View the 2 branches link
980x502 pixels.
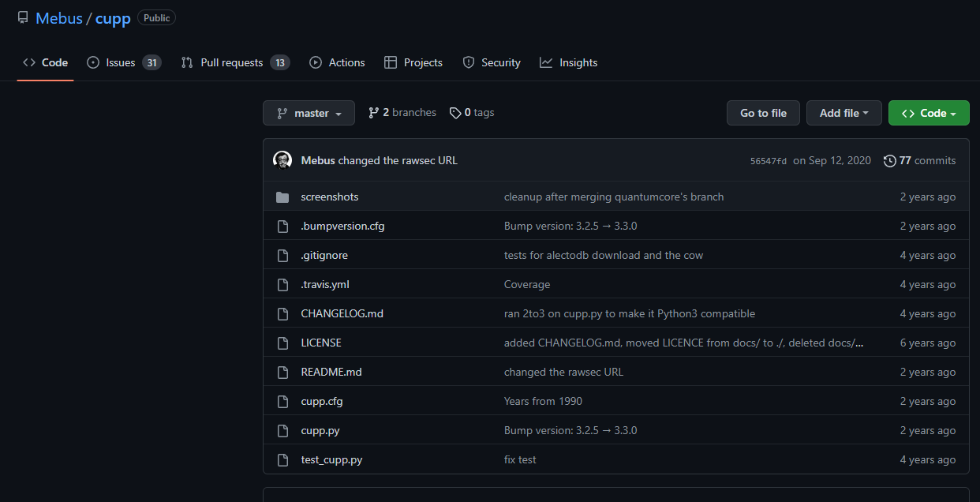(x=402, y=113)
